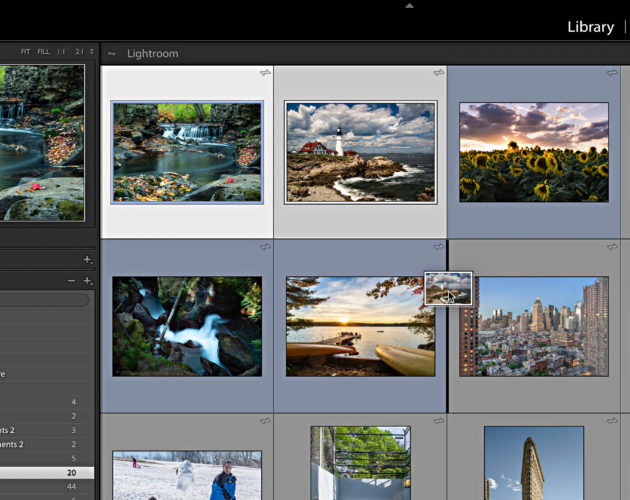Select the collection ending 'nts 2' with count 3
630x500 pixels.
click(47, 430)
